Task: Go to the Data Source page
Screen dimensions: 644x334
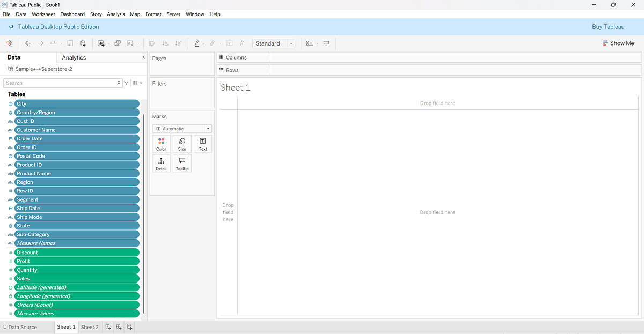Action: [x=23, y=326]
